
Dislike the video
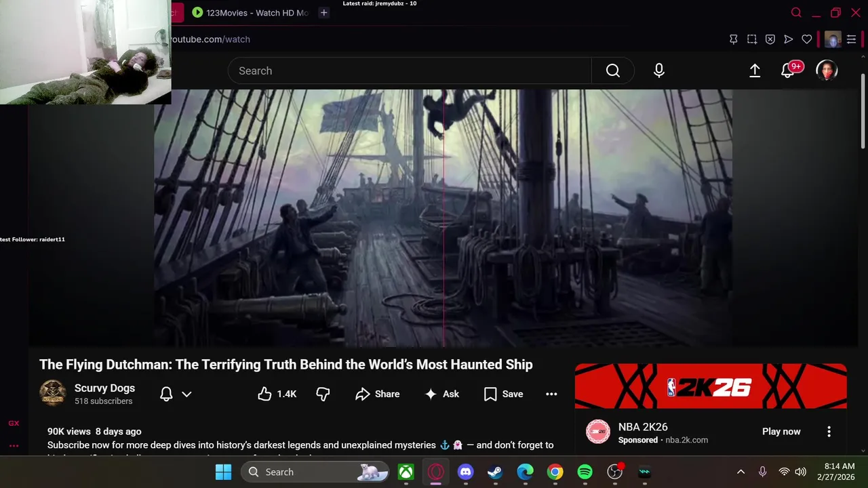(x=323, y=394)
